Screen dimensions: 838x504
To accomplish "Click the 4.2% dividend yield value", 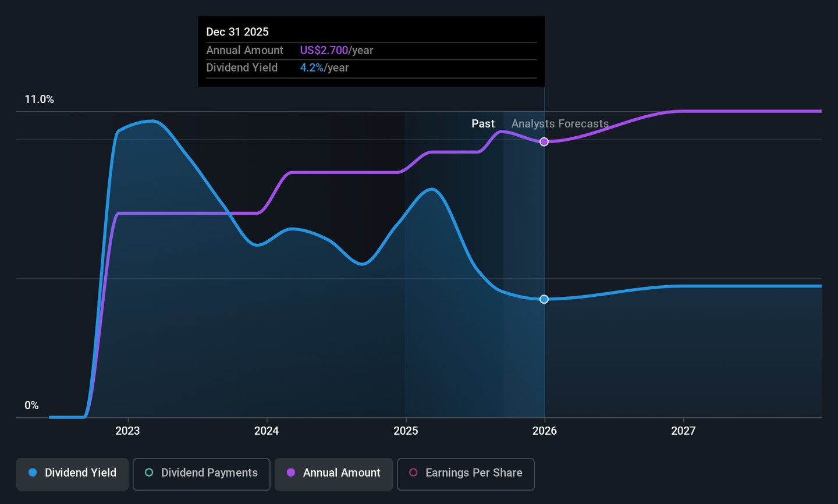I will pos(312,68).
